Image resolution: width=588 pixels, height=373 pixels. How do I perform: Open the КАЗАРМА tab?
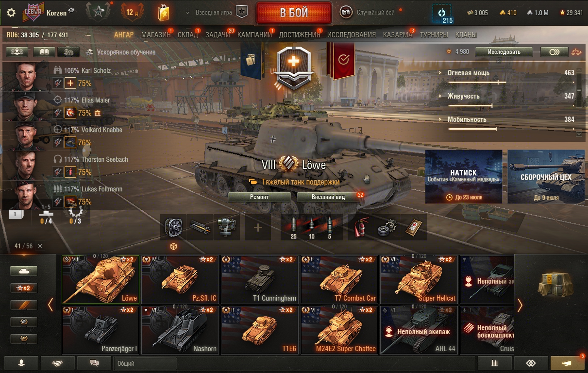coord(398,35)
